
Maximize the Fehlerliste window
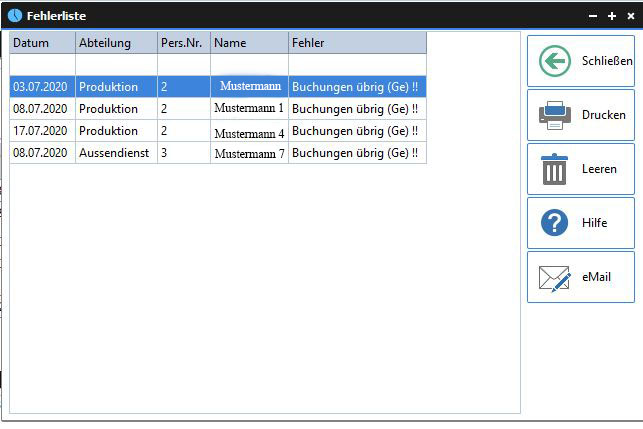611,16
